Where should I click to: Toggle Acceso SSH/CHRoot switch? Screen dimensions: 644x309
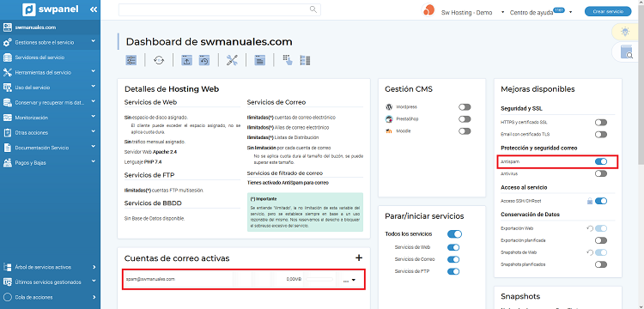(x=601, y=201)
